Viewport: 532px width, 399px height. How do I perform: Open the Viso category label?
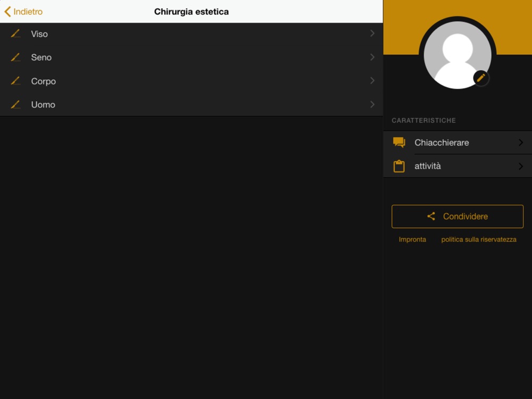coord(39,34)
